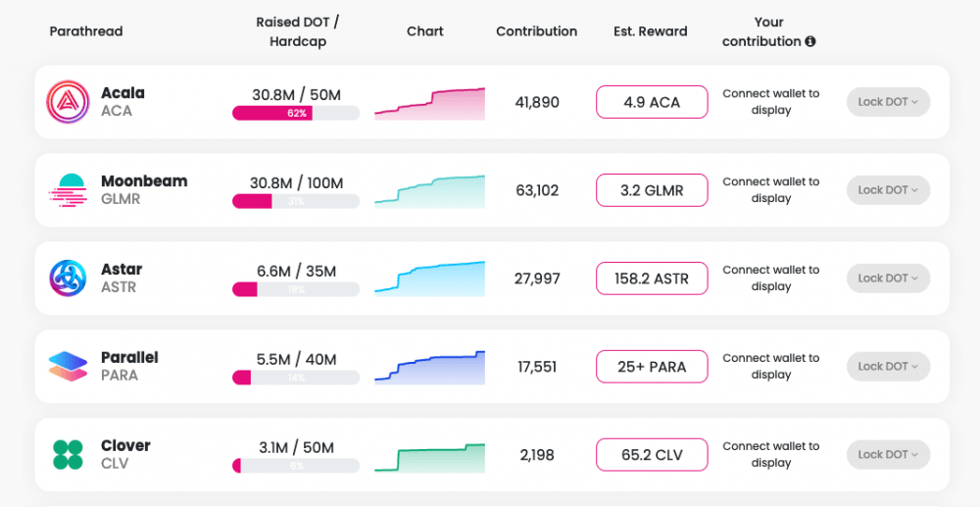Click the 30.8M / 100M raised value
The width and height of the screenshot is (980, 507).
click(x=296, y=183)
